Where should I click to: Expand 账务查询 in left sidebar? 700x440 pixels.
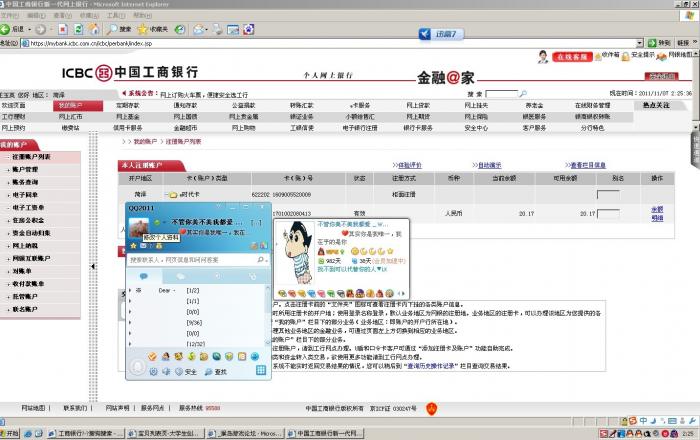pos(25,182)
